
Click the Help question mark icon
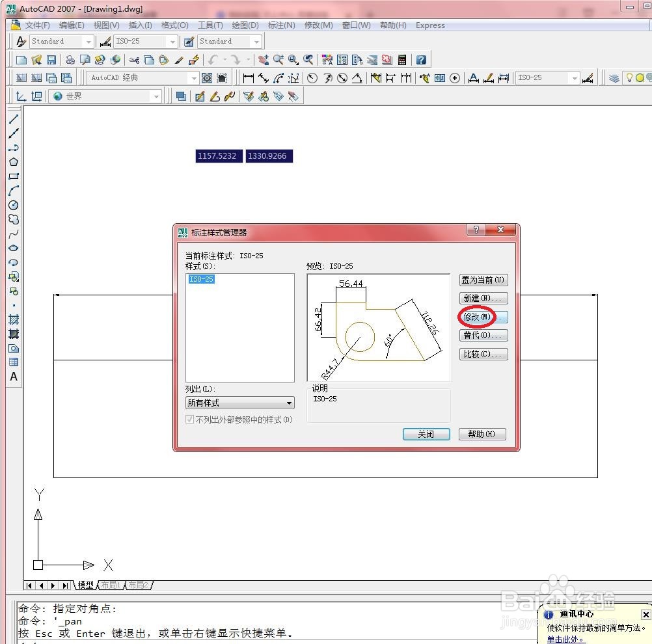pos(421,60)
